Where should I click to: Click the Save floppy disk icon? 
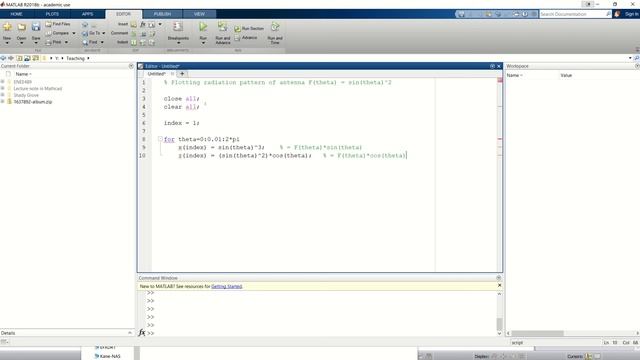pyautogui.click(x=36, y=27)
